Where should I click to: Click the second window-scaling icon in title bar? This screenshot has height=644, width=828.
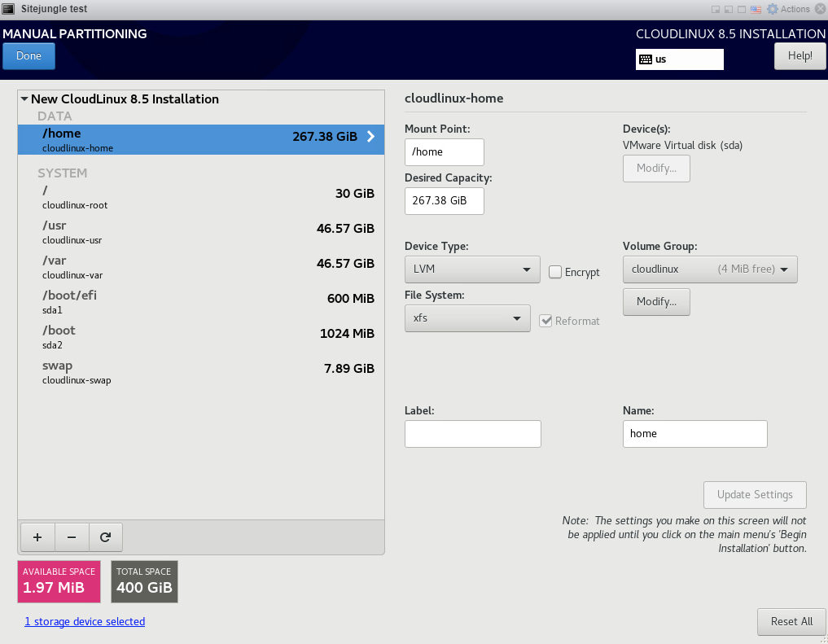click(729, 9)
